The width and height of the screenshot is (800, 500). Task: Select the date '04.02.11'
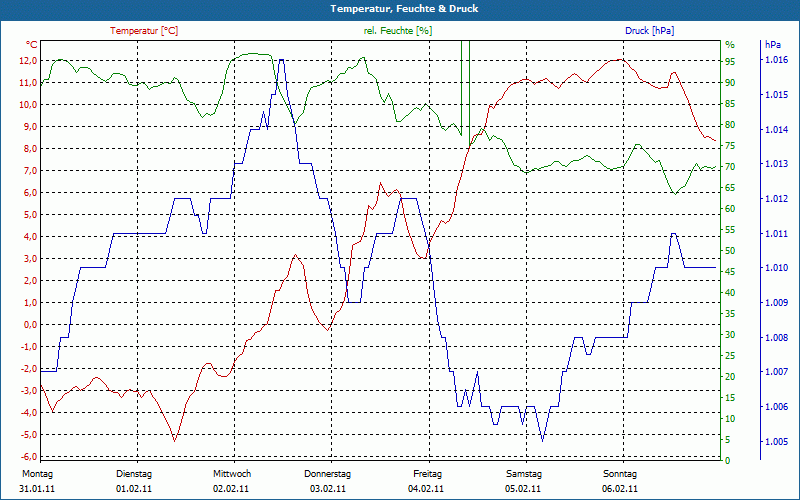click(426, 489)
